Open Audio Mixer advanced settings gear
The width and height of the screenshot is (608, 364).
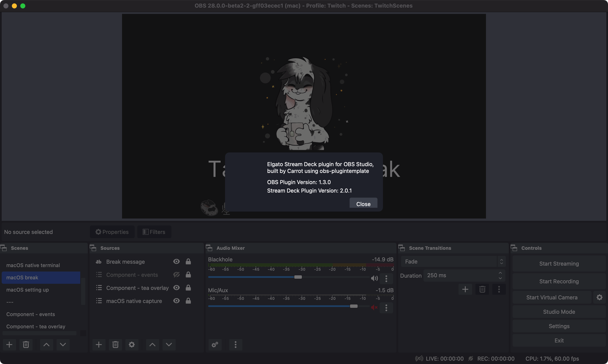215,344
